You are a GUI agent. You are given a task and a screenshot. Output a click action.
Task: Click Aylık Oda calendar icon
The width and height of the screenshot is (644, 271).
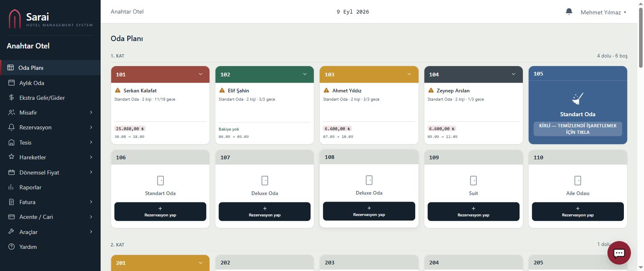11,83
